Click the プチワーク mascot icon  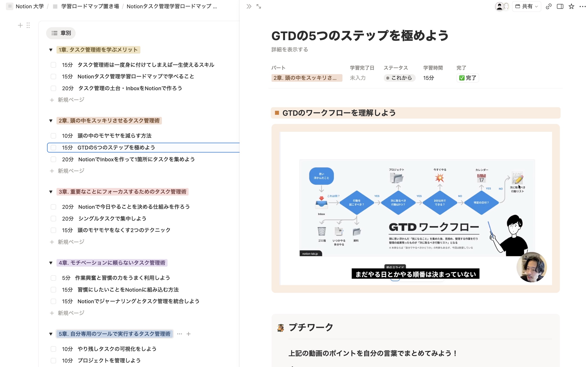281,328
